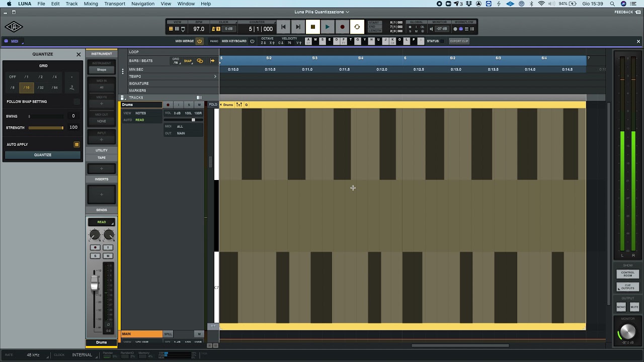Toggle the link icon next to Snap
The image size is (644, 362).
pyautogui.click(x=200, y=61)
